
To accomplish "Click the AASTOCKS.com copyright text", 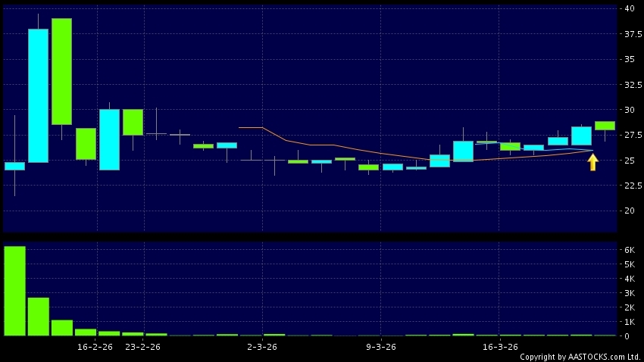I will coord(579,357).
